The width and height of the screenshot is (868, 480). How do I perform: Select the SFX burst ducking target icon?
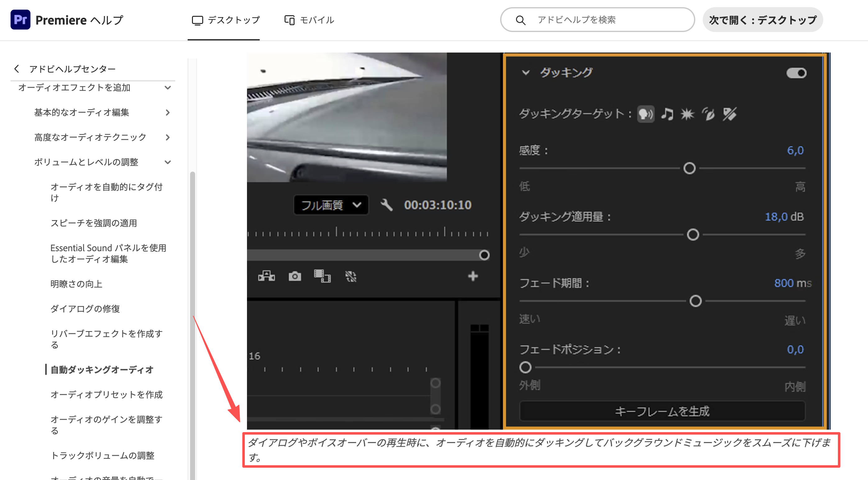click(688, 114)
